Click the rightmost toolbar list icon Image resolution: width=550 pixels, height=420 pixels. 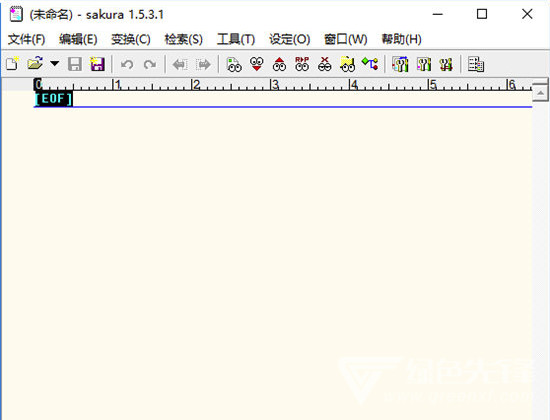(x=476, y=64)
